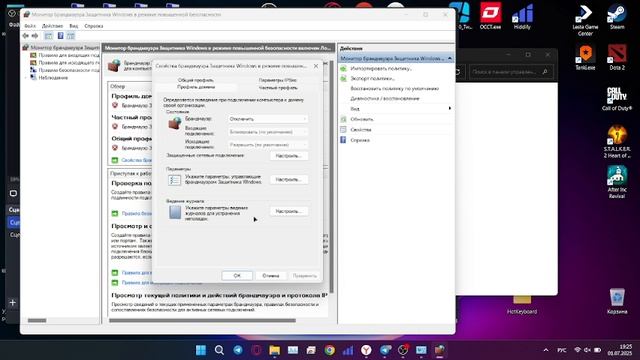Click Обновить in the Actions pane
Viewport: 640px width, 360px height.
(362, 119)
